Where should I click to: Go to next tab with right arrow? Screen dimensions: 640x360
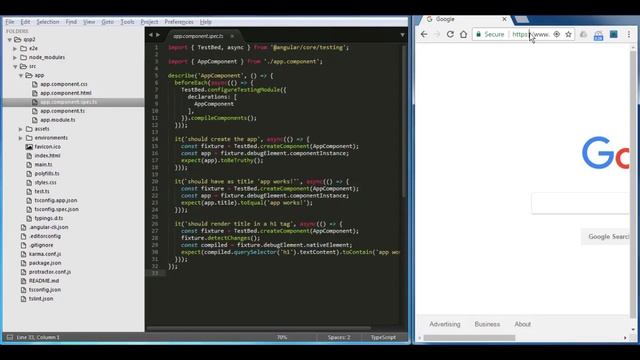[x=158, y=35]
